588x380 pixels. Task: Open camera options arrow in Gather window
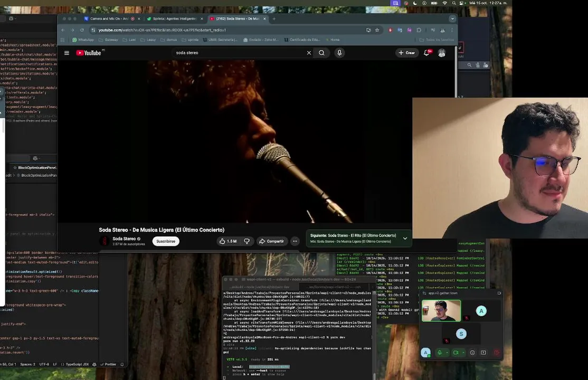pyautogui.click(x=463, y=353)
